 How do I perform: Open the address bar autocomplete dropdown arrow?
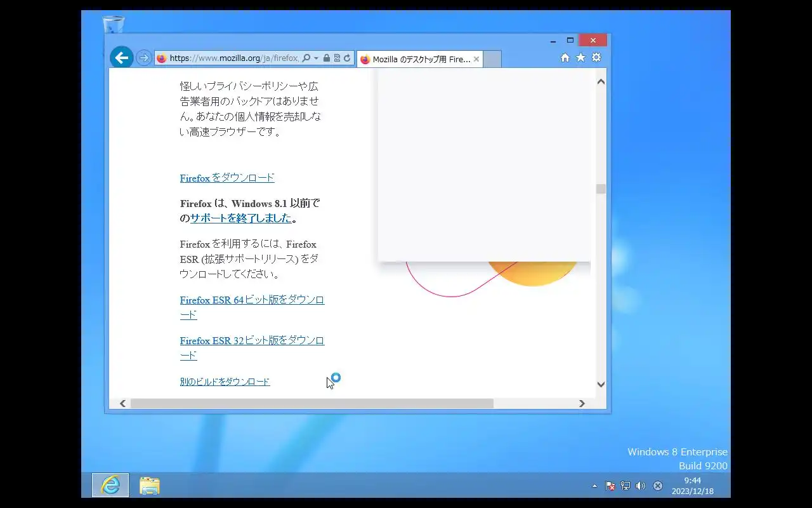[x=316, y=58]
